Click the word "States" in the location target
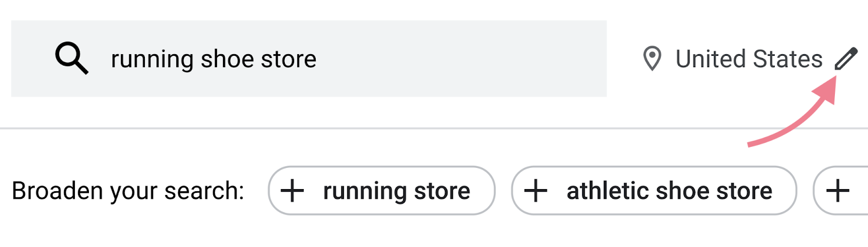868x247 pixels. click(x=788, y=58)
